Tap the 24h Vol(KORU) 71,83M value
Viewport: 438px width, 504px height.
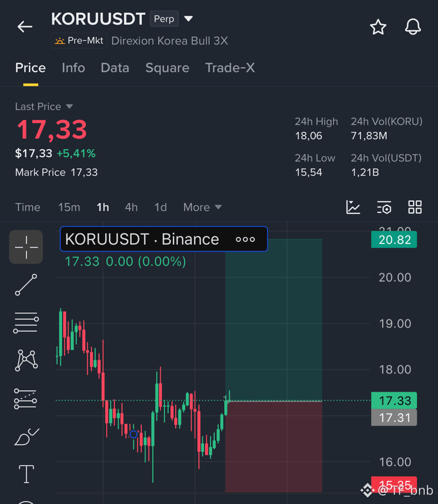coord(369,136)
